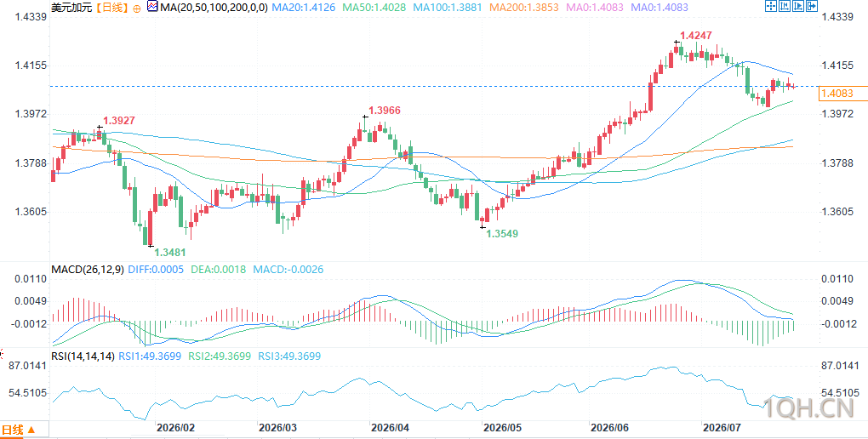The width and height of the screenshot is (868, 439).
Task: Click the crosshair cursor icon
Action: click(x=771, y=6)
